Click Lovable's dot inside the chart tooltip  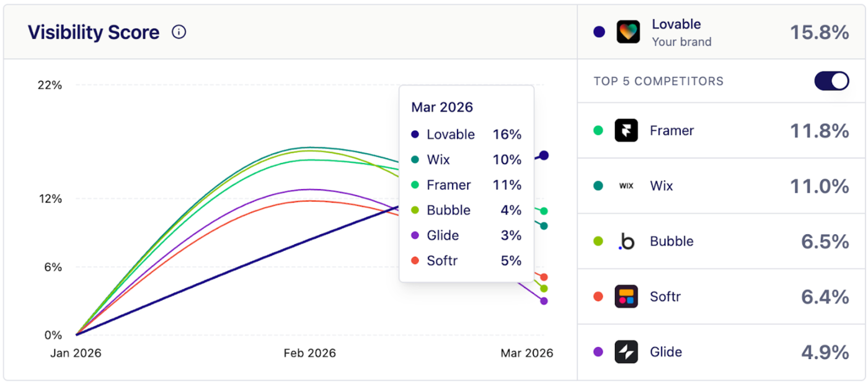coord(415,134)
